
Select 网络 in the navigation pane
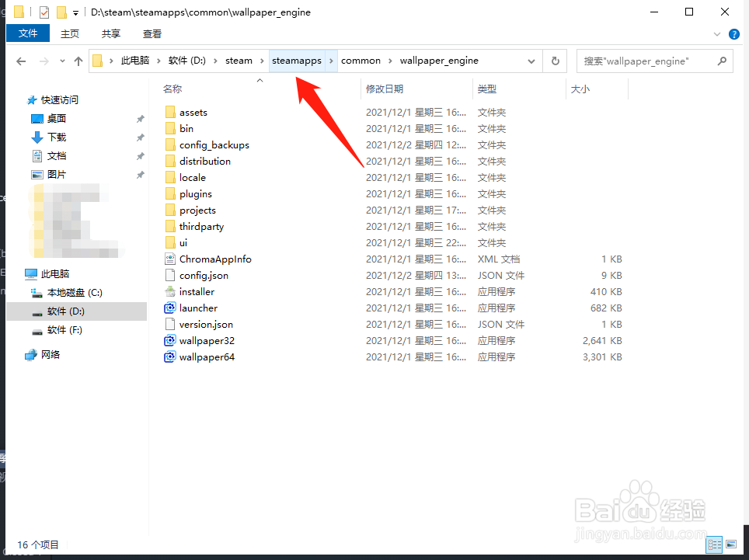(x=51, y=355)
